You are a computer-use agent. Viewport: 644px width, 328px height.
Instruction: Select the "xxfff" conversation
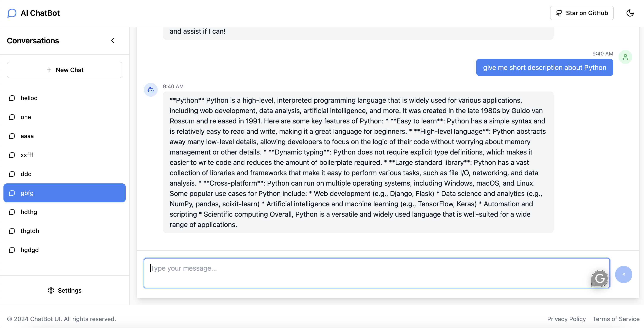point(27,155)
